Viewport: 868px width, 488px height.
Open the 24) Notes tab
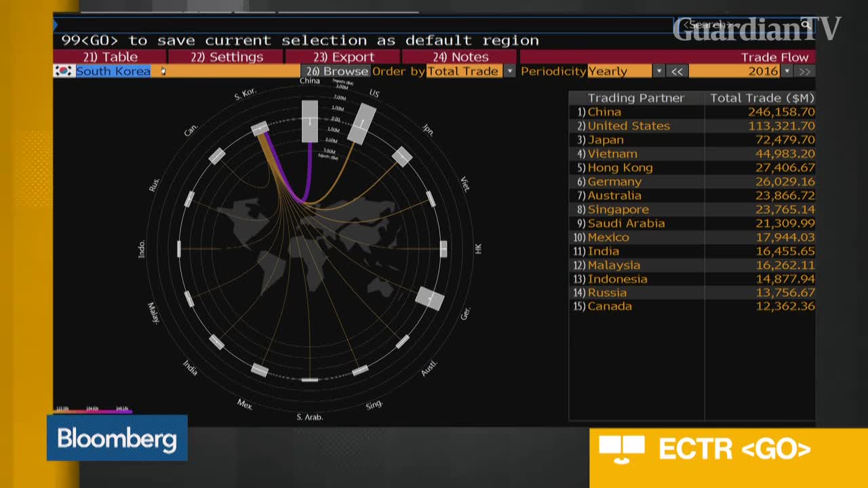coord(459,57)
